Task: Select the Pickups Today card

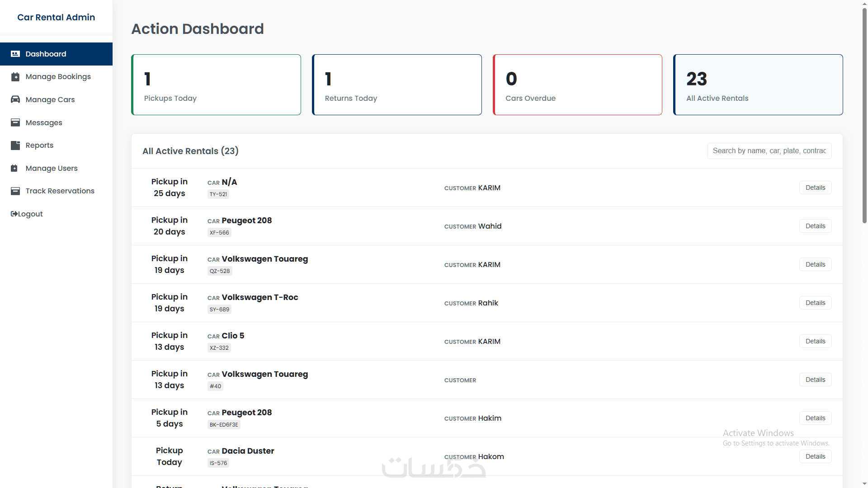Action: coord(216,85)
